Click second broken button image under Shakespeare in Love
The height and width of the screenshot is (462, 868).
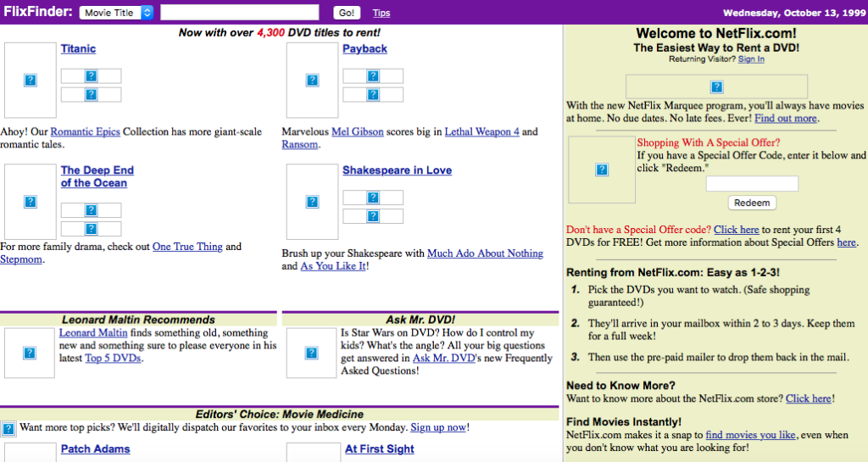pos(373,216)
